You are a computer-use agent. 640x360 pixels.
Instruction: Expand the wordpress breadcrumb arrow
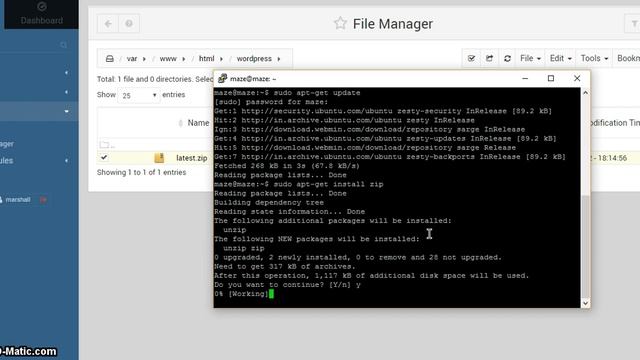[x=279, y=59]
